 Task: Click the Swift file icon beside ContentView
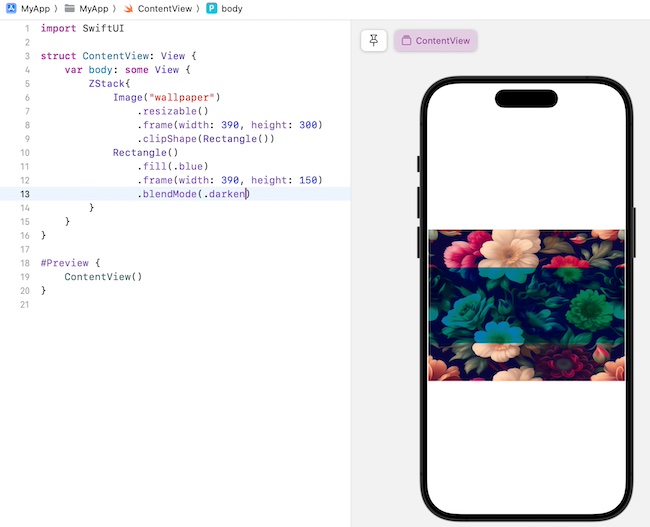pyautogui.click(x=128, y=8)
